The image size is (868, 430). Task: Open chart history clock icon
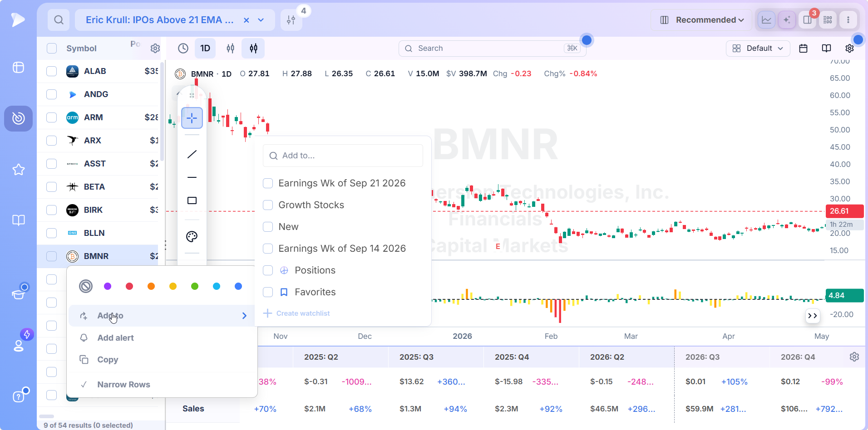tap(183, 49)
